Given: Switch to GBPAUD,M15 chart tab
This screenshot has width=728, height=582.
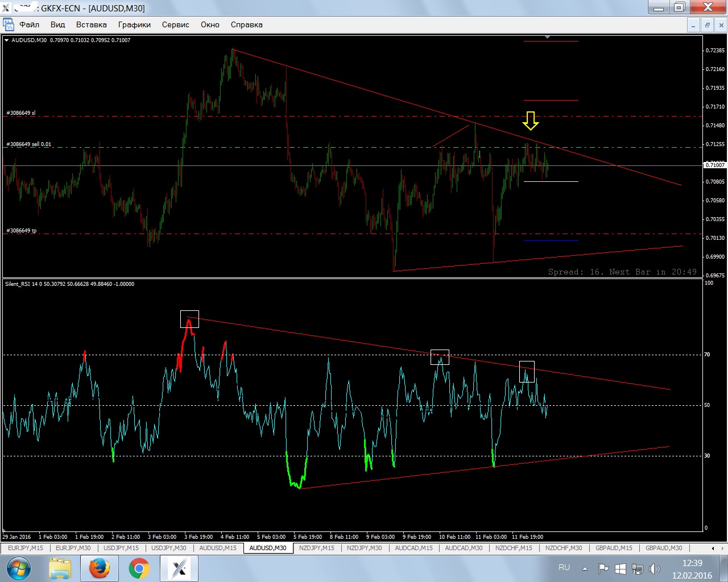Looking at the screenshot, I should [x=614, y=548].
